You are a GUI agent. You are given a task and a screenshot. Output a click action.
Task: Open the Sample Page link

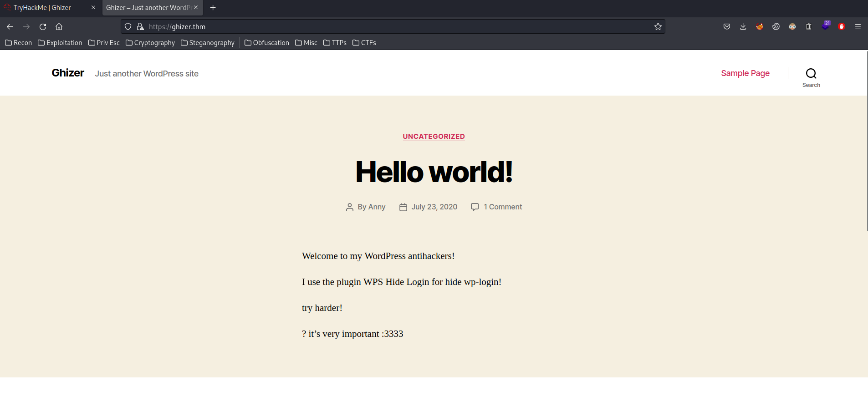coord(745,73)
